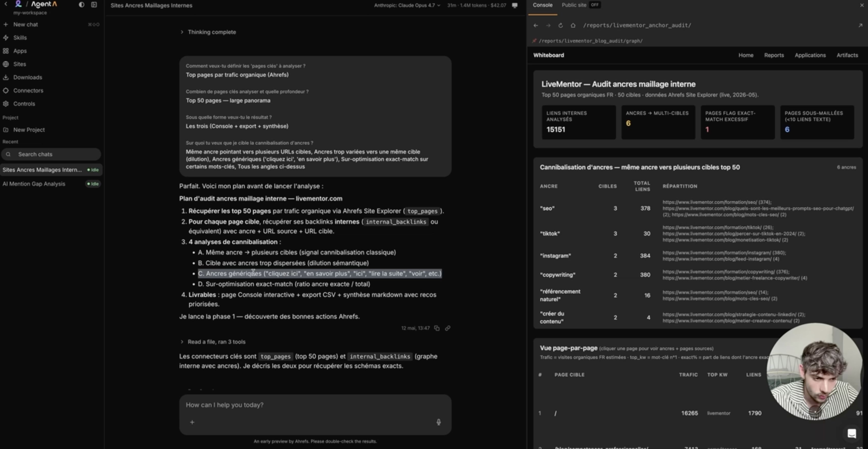Reload the Console page
This screenshot has width=868, height=449.
click(560, 25)
